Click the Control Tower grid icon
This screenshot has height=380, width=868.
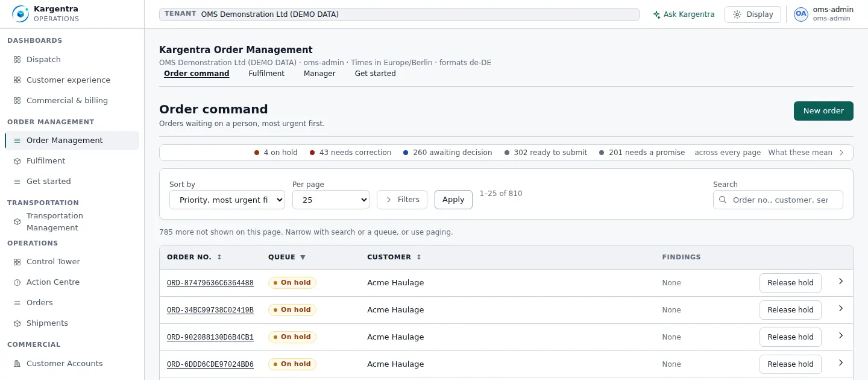[x=17, y=262]
